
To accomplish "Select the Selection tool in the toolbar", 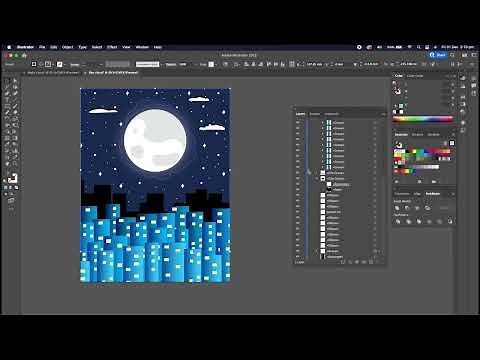I will tap(6, 80).
